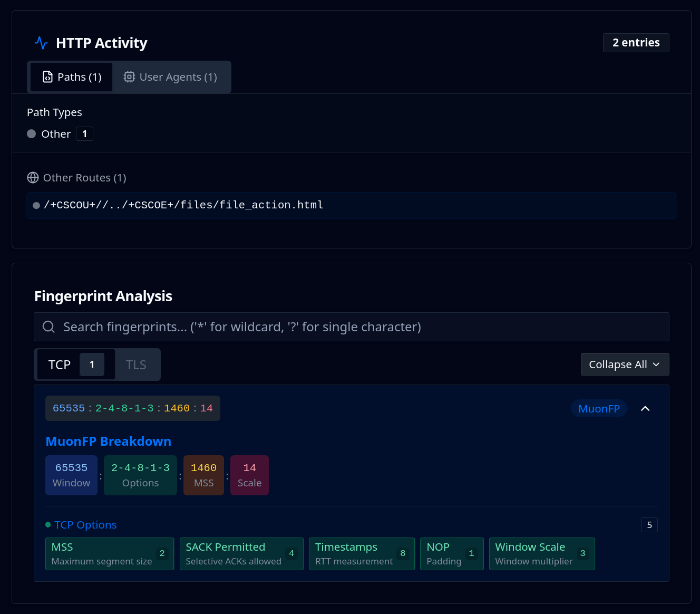This screenshot has height=614, width=700.
Task: Open the MuonFP Breakdown heading link
Action: [108, 442]
